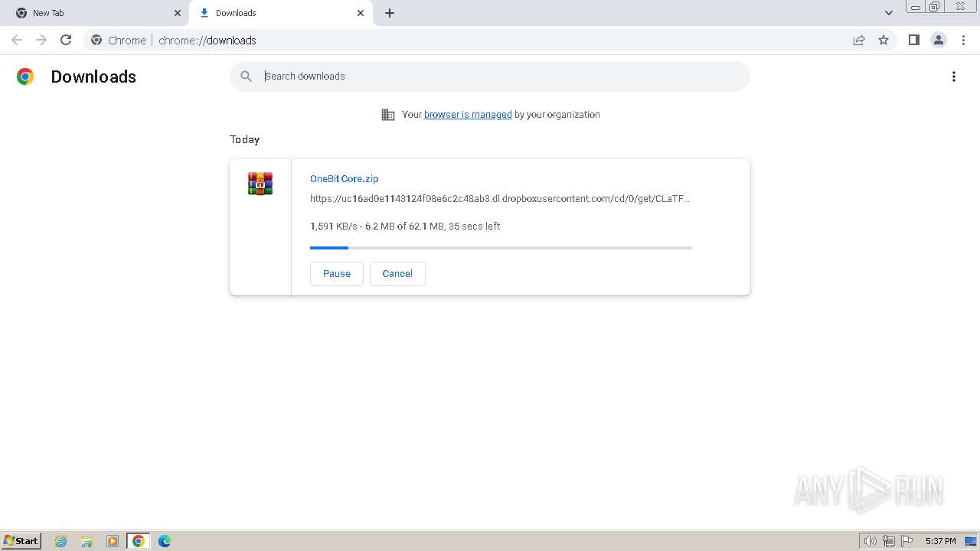Click the download progress bar
Screen dimensions: 980x551
[x=501, y=247]
